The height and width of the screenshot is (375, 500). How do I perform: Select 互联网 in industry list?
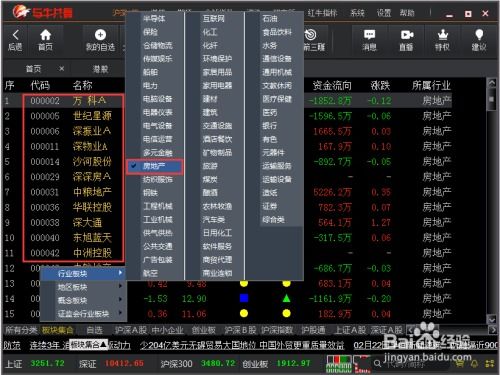(214, 19)
